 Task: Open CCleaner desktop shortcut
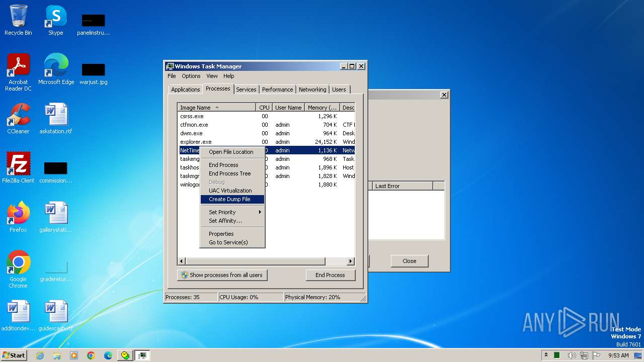pos(18,119)
